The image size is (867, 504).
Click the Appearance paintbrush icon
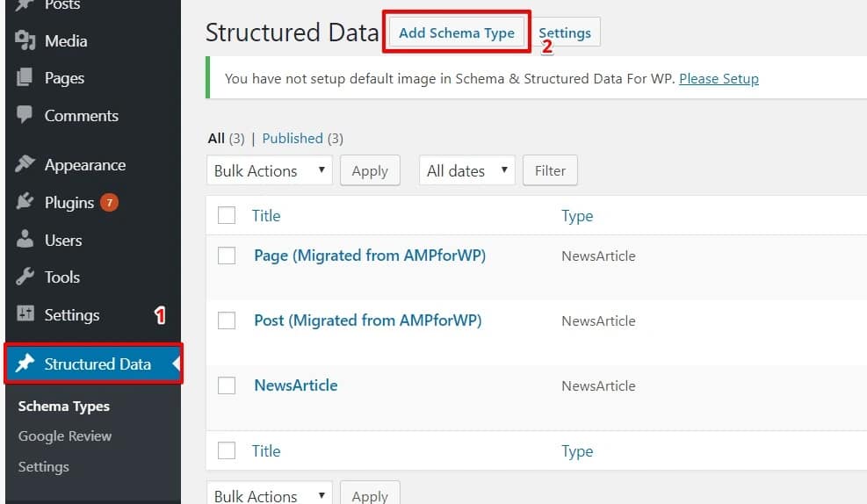click(x=25, y=163)
